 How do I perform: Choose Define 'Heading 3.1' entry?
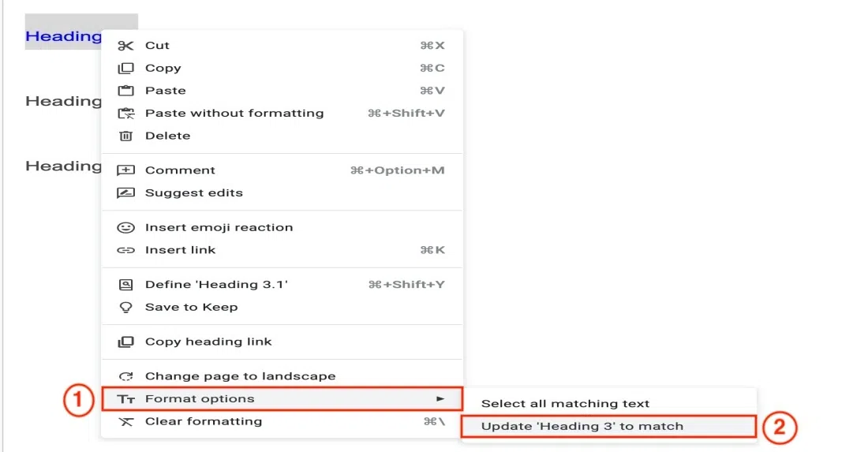tap(216, 285)
